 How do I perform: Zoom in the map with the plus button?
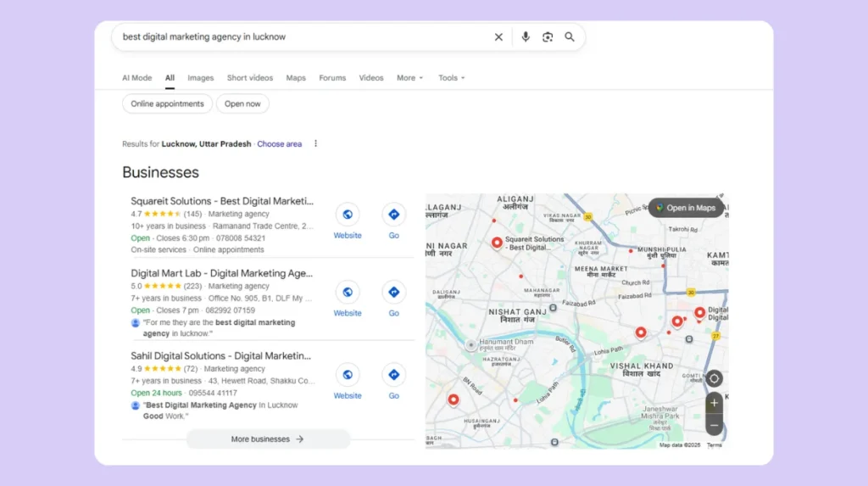pos(714,403)
